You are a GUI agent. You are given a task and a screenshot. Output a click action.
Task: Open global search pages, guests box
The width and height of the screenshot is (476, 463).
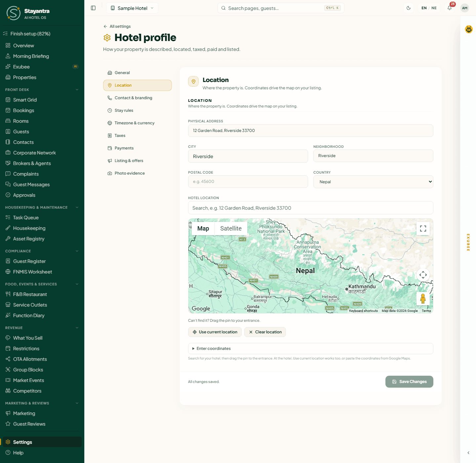pyautogui.click(x=281, y=8)
